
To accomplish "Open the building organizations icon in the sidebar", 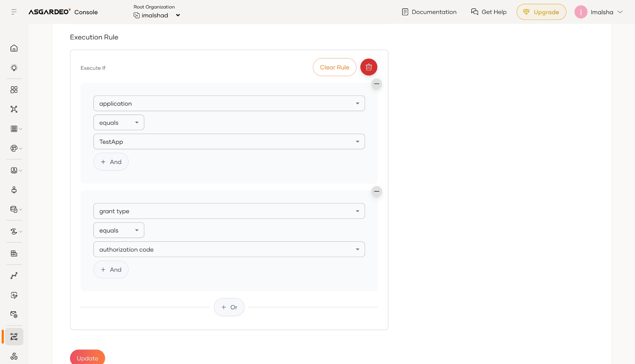I will coord(14,253).
